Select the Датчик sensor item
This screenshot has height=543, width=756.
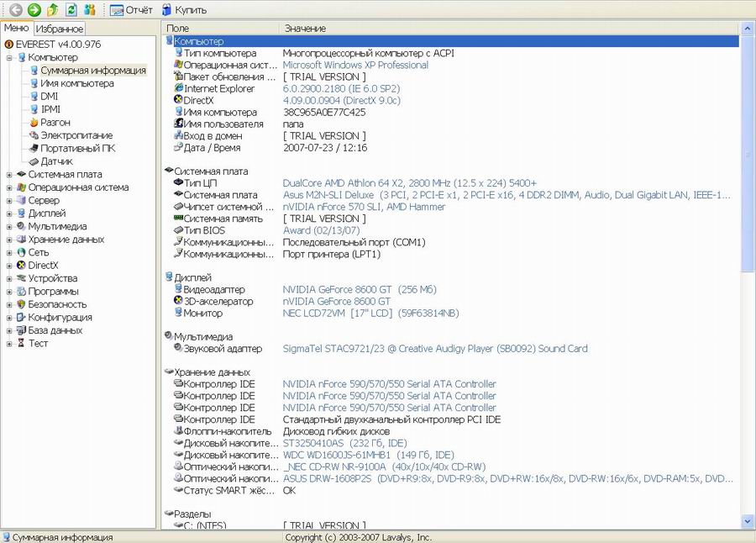tap(56, 161)
